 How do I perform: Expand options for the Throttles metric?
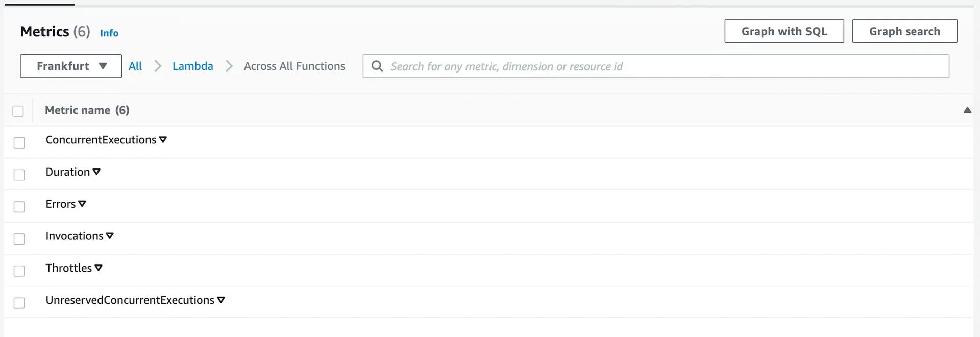point(99,268)
